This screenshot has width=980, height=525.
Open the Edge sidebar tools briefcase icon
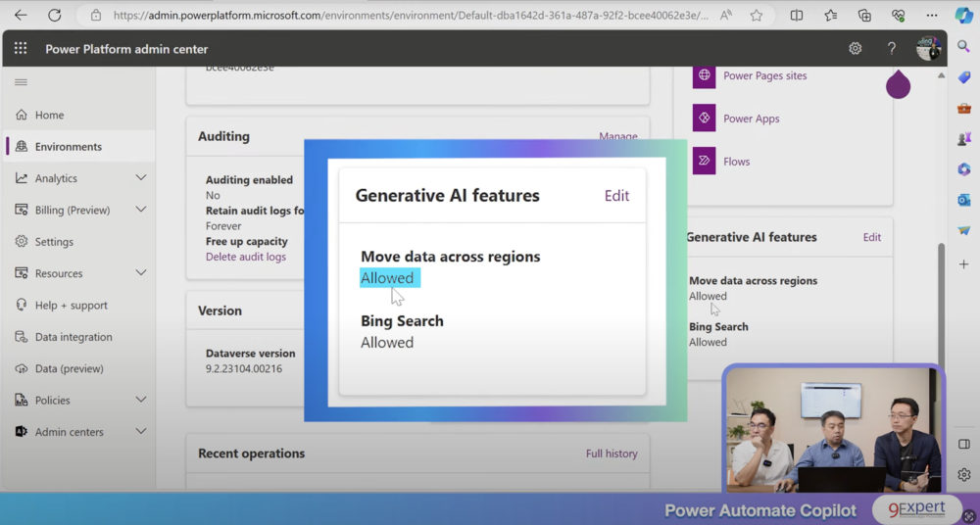click(963, 108)
